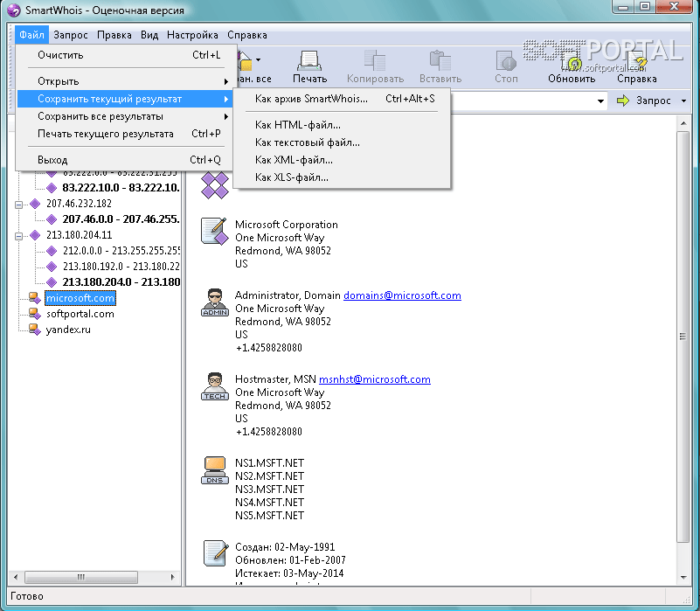Click the Справка help toolbar icon
Screen dimensions: 700x611
click(637, 60)
